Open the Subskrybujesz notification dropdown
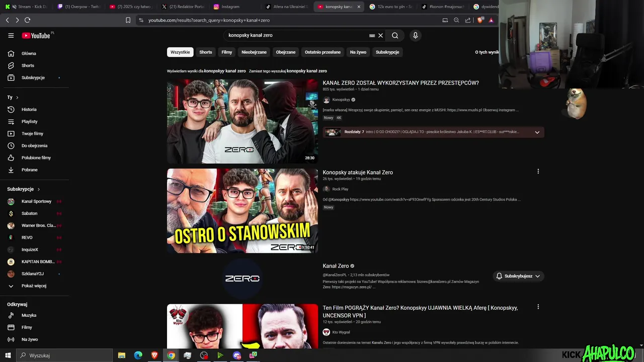Screen dimensions: 644x362 coord(518,276)
